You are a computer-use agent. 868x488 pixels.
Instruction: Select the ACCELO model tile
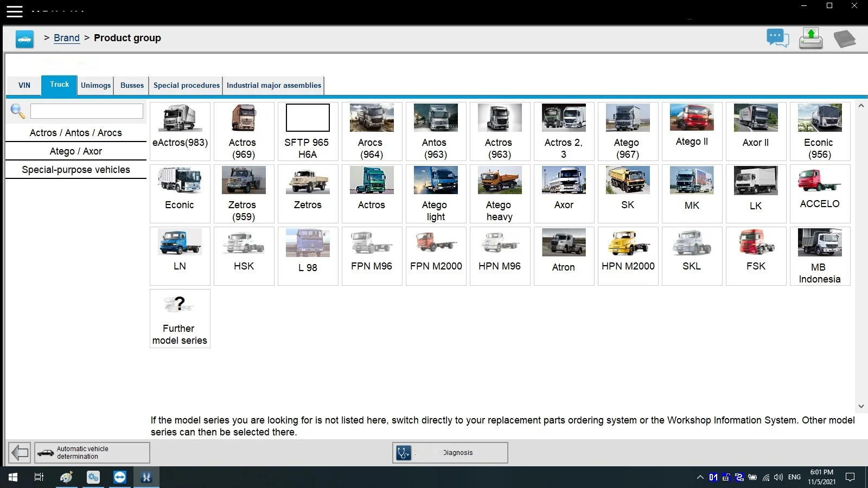[x=820, y=194]
